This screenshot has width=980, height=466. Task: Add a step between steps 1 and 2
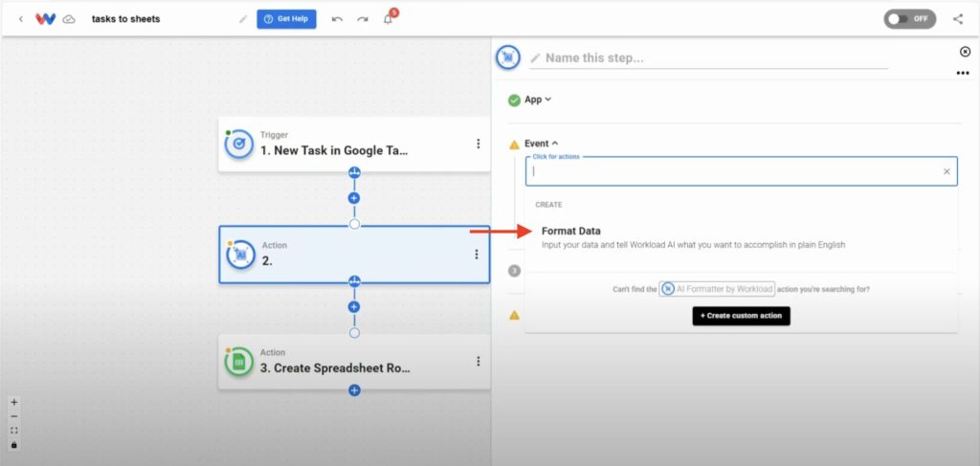(x=354, y=198)
